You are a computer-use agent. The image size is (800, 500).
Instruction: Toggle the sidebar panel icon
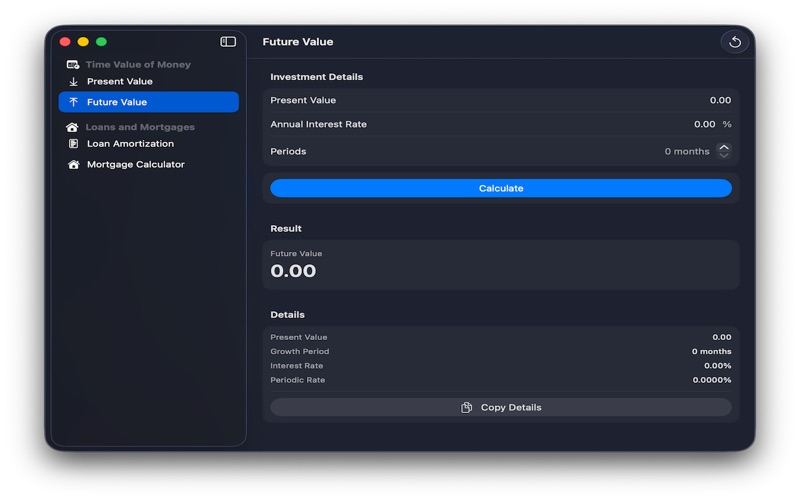228,42
